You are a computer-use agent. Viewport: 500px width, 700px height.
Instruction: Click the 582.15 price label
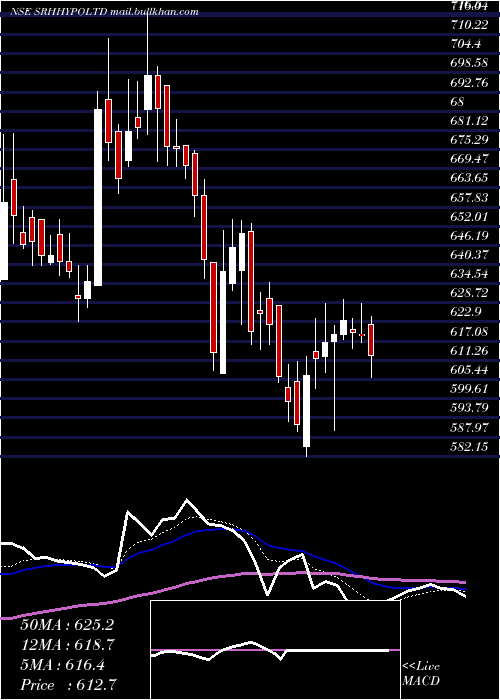click(x=470, y=446)
